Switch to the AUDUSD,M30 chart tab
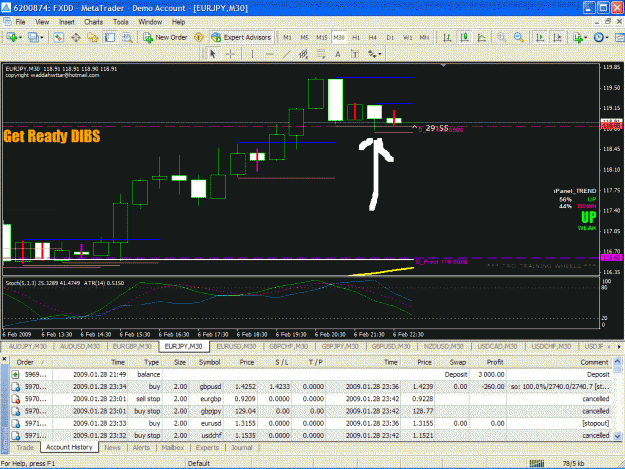Screen dimensions: 625x469 click(x=80, y=347)
